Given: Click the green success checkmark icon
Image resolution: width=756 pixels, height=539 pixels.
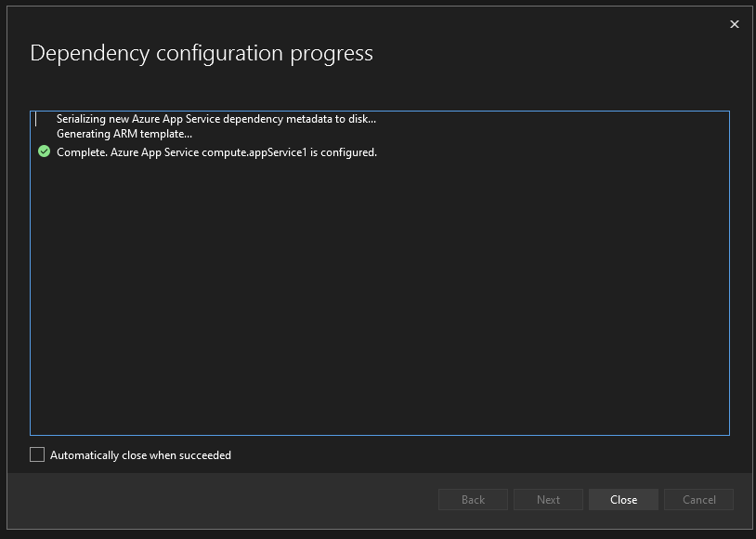Looking at the screenshot, I should coord(44,151).
